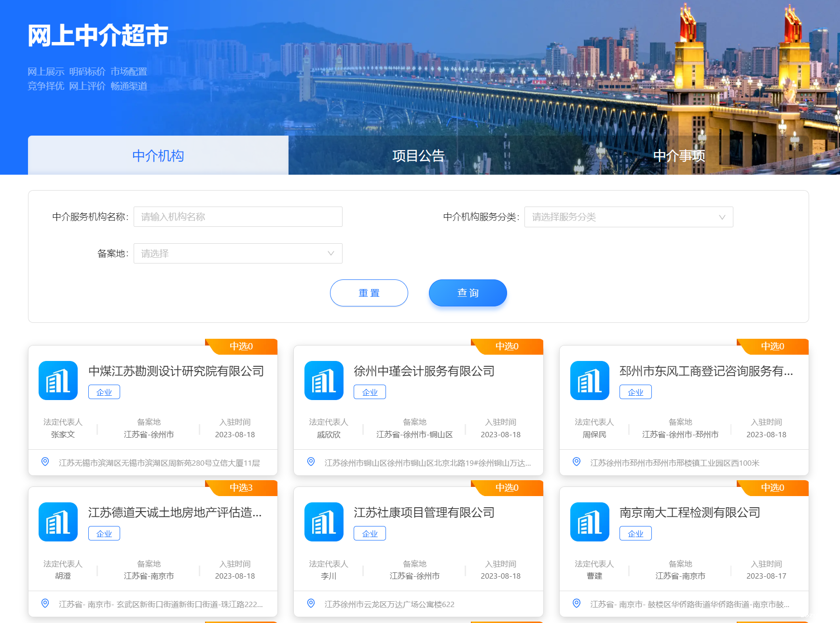Open the 中介机构服务分类 dropdown

pos(627,217)
